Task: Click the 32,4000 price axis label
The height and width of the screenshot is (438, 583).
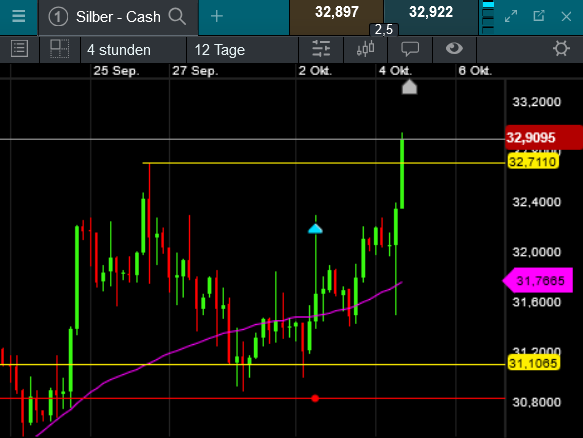Action: pos(537,202)
